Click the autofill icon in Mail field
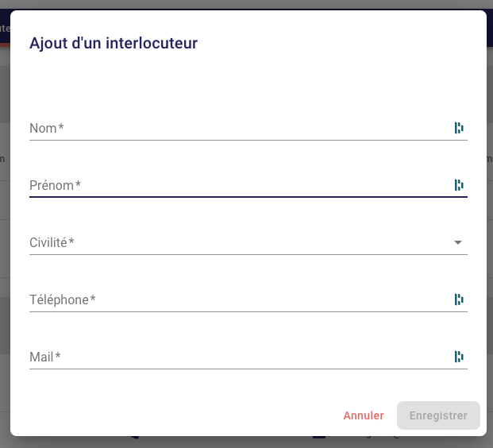The height and width of the screenshot is (448, 493). coord(459,357)
